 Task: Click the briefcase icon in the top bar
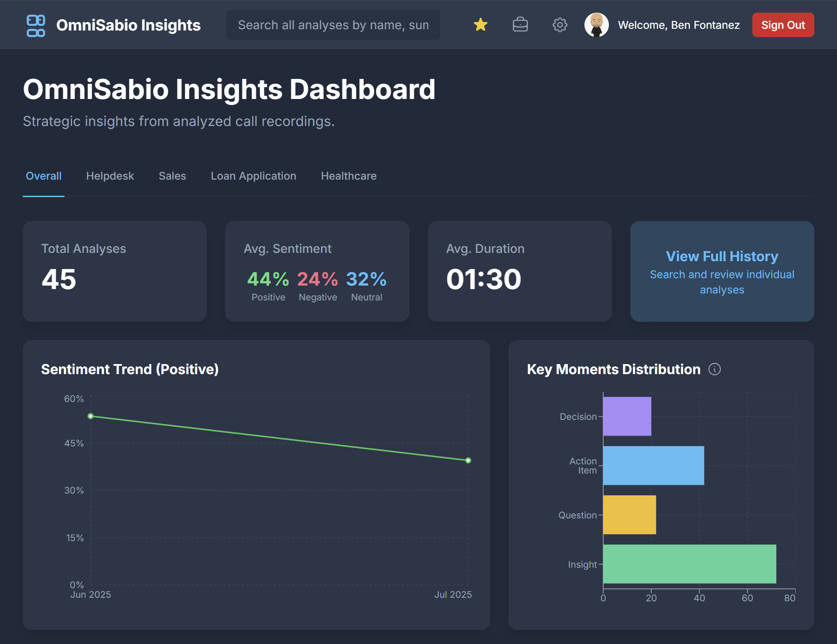[520, 25]
